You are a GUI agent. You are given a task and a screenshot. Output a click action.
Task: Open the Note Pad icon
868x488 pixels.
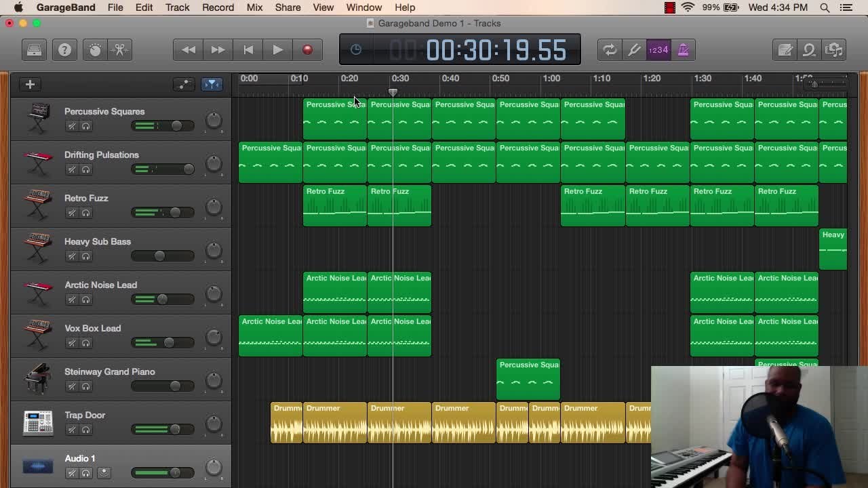[785, 50]
